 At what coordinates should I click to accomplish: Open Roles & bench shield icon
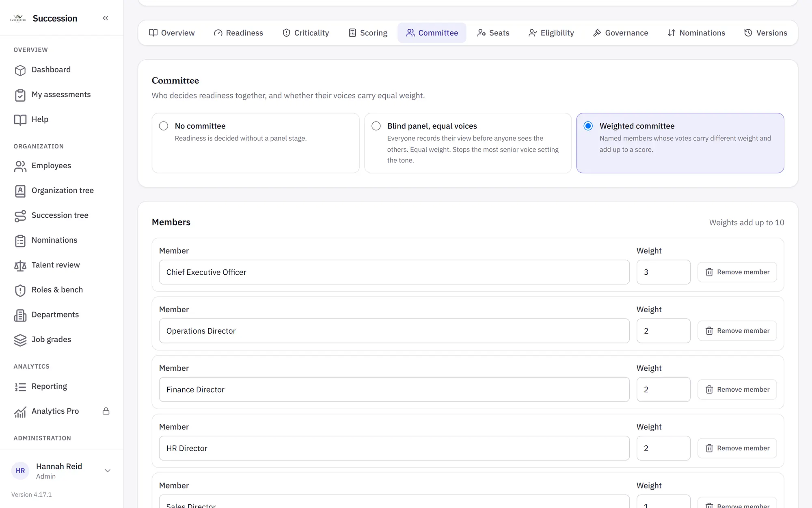(20, 290)
